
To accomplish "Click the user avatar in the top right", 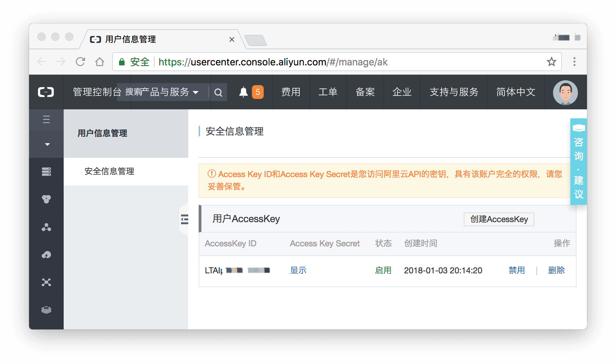I will point(565,92).
